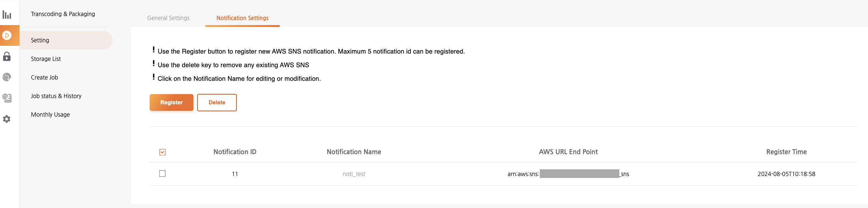Click the Delete button
Viewport: 868px width, 208px height.
pos(217,102)
